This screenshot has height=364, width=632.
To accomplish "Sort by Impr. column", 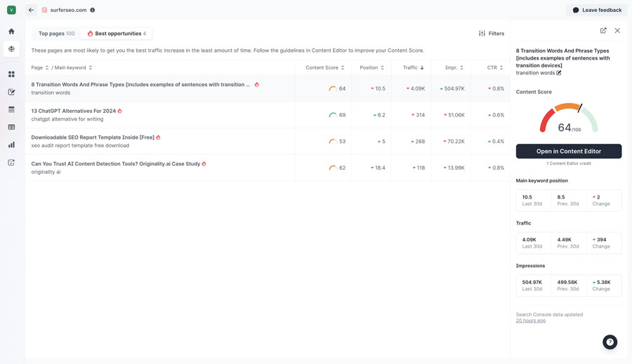I will coord(454,67).
